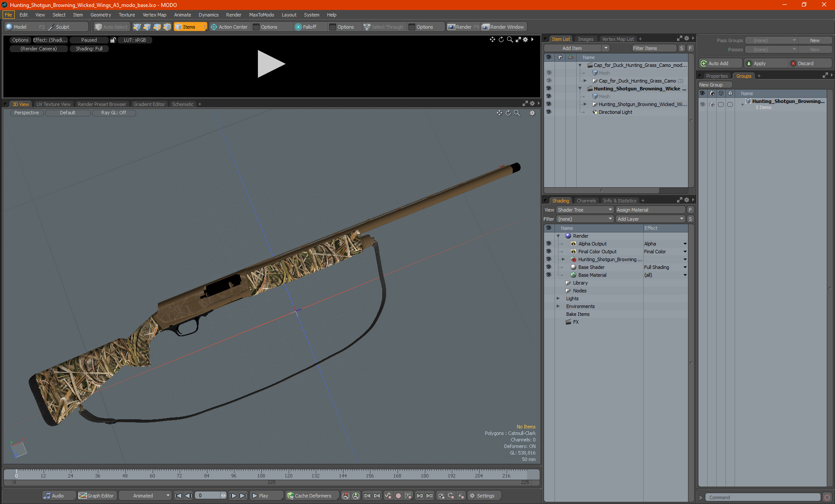Click Render F9 button
The width and height of the screenshot is (835, 504).
point(463,27)
